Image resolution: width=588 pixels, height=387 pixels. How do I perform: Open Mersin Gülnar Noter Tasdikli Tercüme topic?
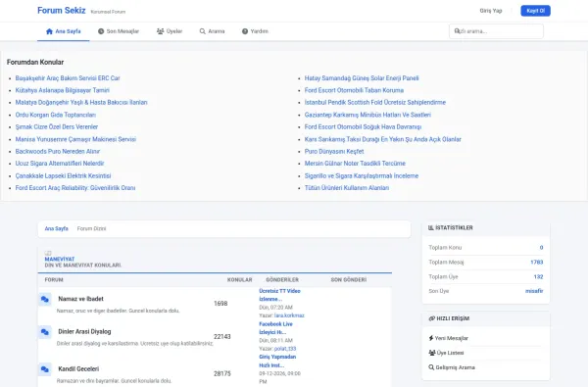click(355, 163)
